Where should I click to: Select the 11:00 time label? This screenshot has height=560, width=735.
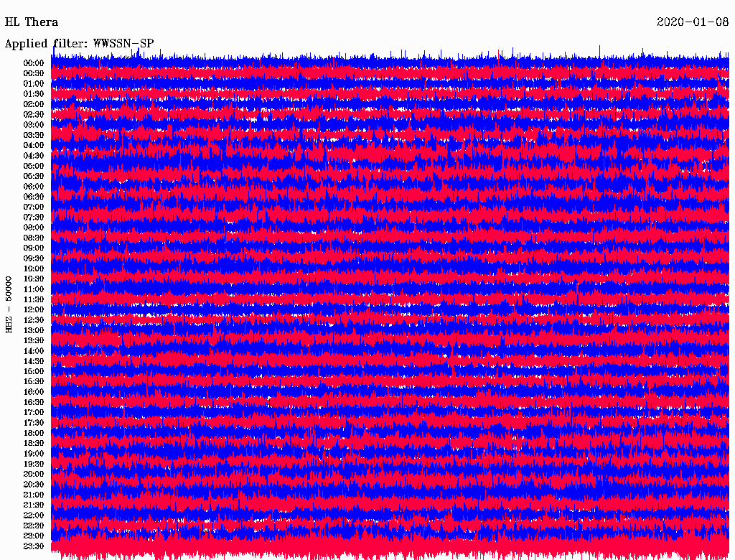[x=33, y=289]
